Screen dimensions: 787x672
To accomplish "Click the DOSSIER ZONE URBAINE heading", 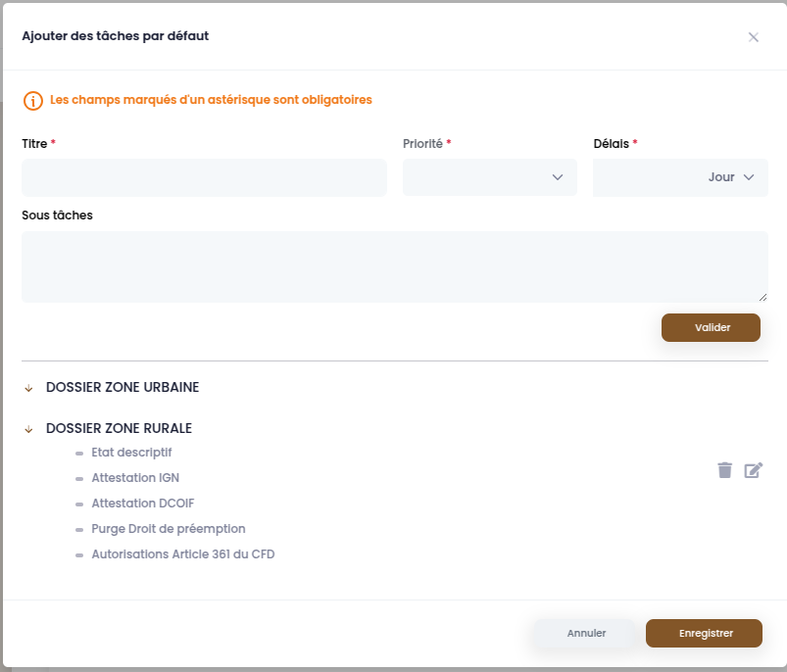I will point(123,387).
